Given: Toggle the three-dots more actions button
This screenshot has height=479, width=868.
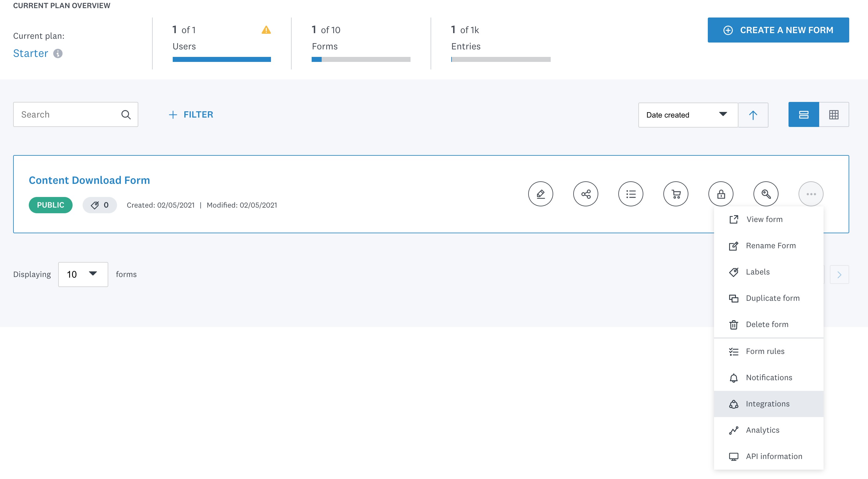Looking at the screenshot, I should coord(811,194).
